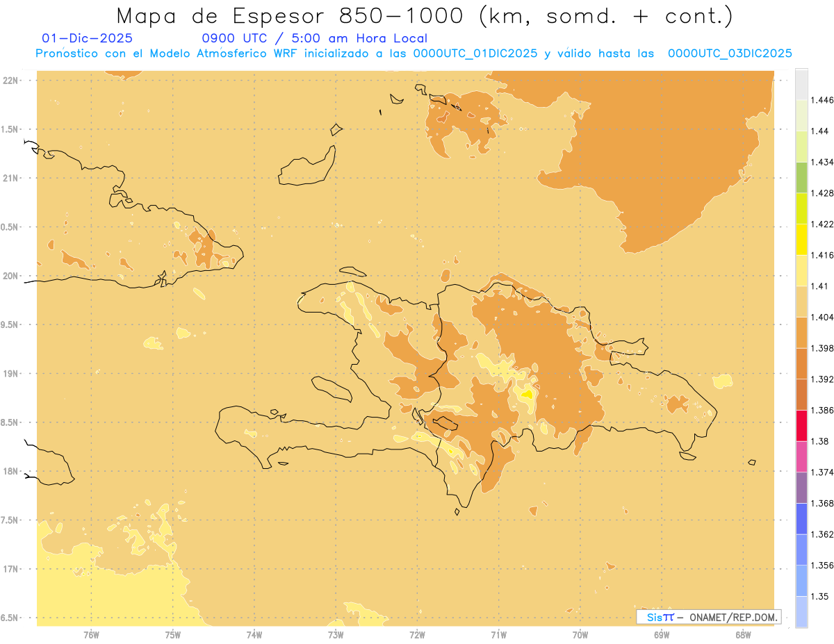Click the colorbar value "1.44"
The image size is (834, 644).
821,131
